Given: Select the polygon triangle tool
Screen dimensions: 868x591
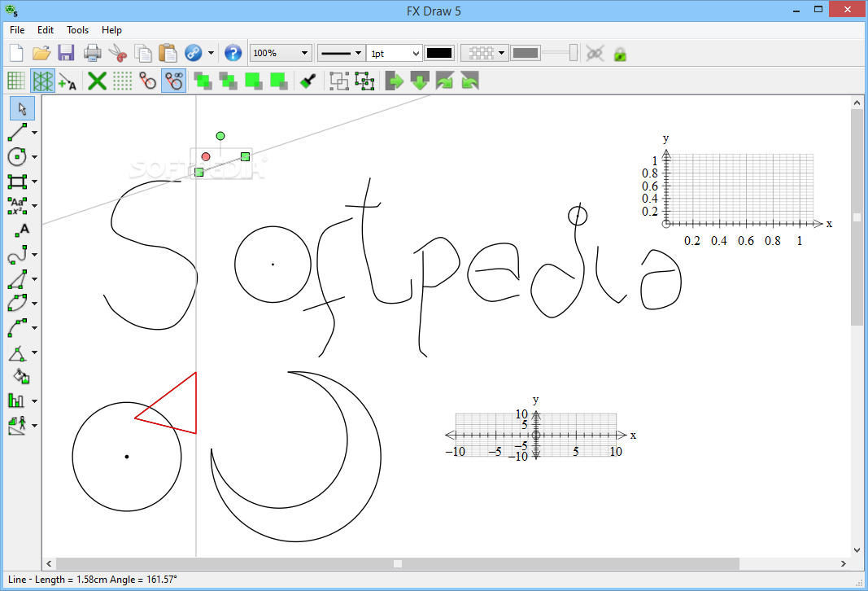Looking at the screenshot, I should coord(17,279).
